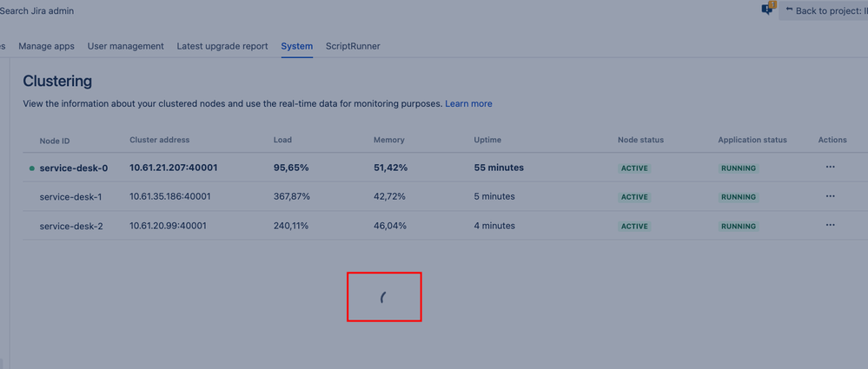868x369 pixels.
Task: Click the Cluster address column header
Action: [x=159, y=140]
